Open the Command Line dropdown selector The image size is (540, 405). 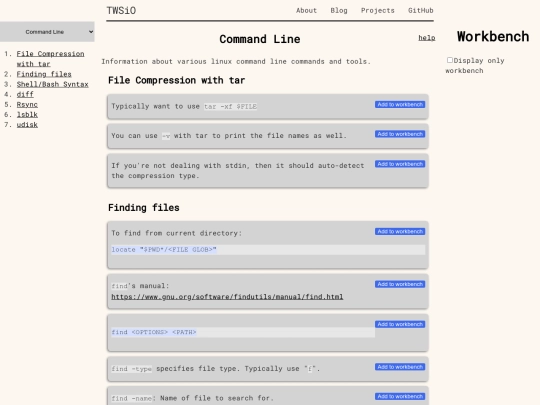tap(47, 32)
